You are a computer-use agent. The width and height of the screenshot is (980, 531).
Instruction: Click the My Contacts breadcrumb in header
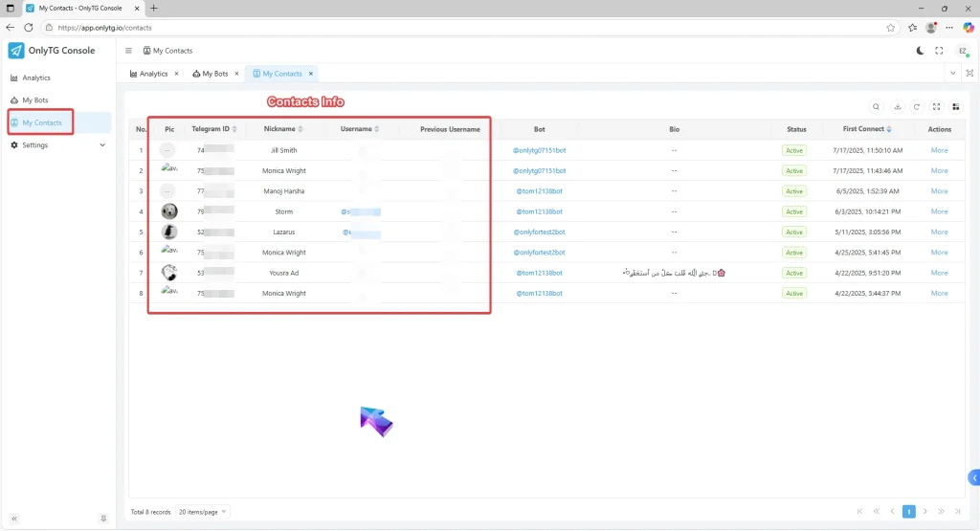(168, 51)
